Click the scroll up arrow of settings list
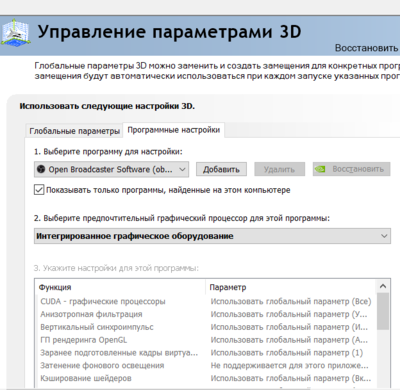400x390 pixels. (383, 286)
